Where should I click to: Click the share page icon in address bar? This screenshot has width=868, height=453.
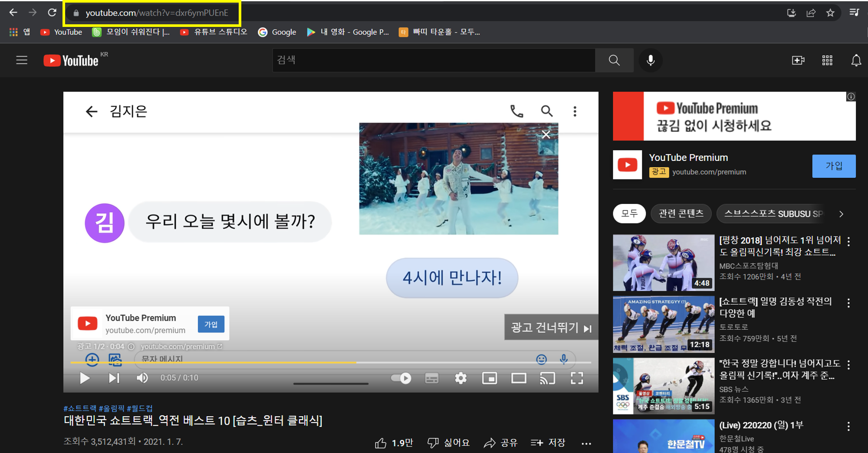(811, 13)
